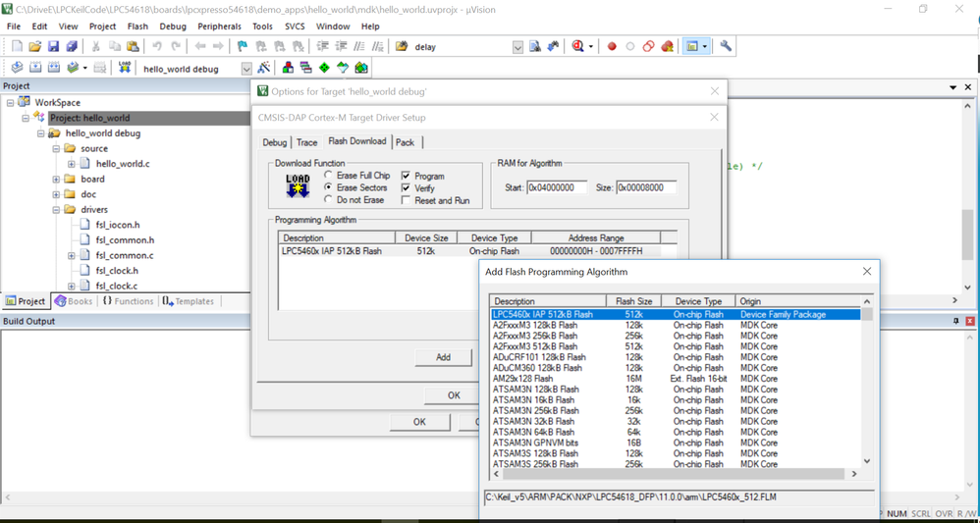Viewport: 980px width, 523px height.
Task: Click the Translate current file icon
Action: [x=18, y=68]
